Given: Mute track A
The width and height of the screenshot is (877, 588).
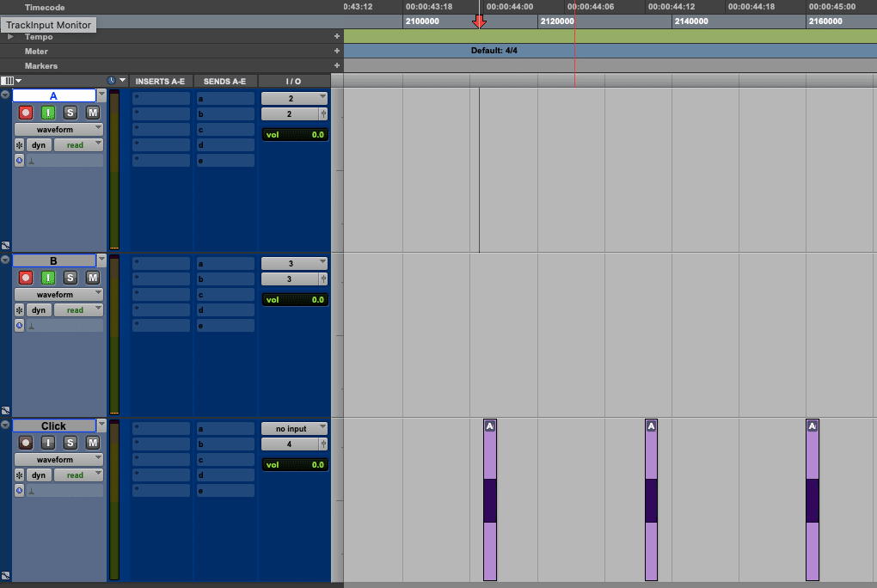Looking at the screenshot, I should coord(92,113).
